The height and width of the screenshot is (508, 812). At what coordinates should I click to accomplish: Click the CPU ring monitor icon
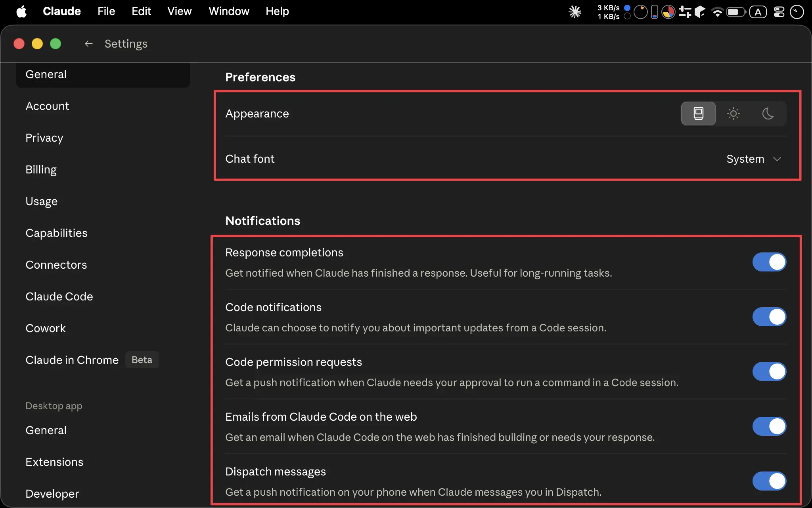click(640, 12)
